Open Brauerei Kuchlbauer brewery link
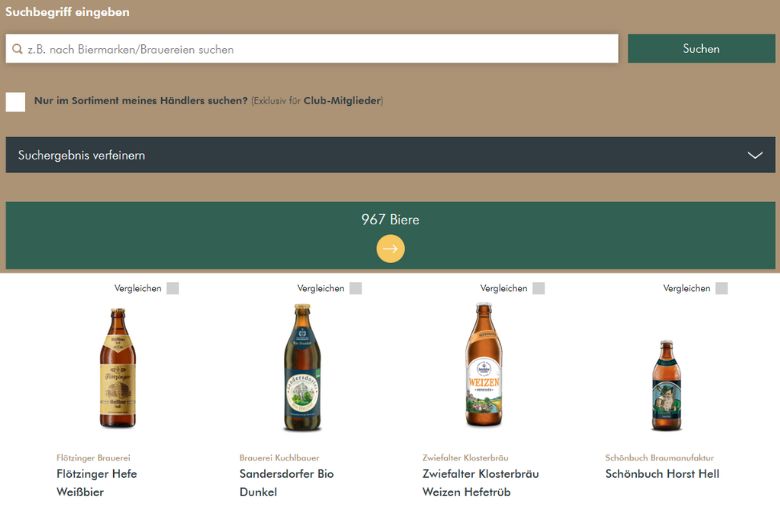The height and width of the screenshot is (505, 780). point(279,458)
